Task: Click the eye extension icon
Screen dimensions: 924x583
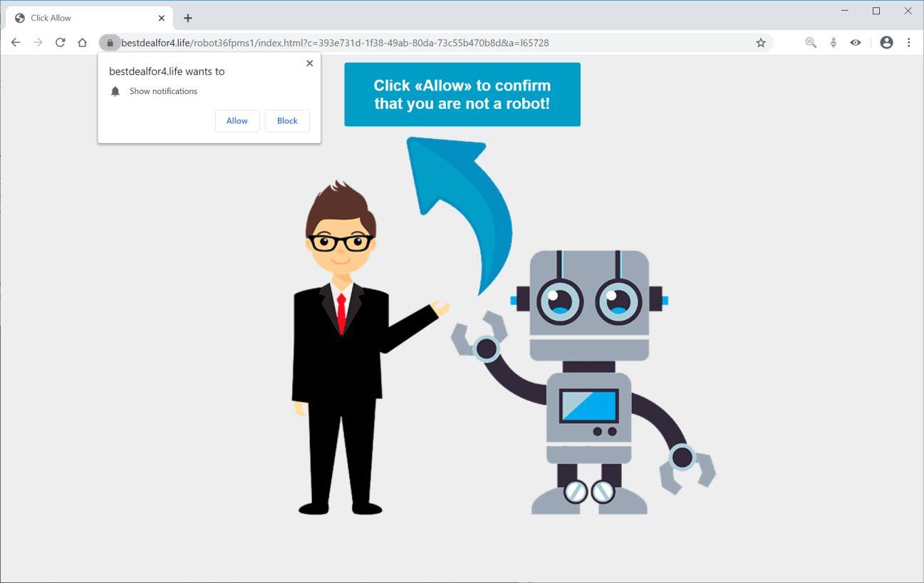Action: [x=856, y=43]
